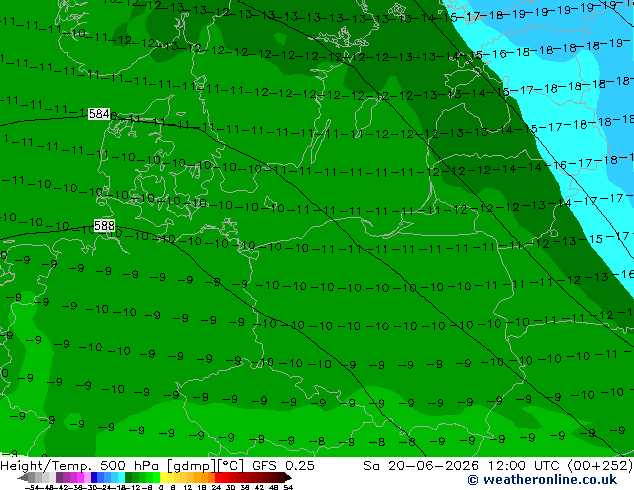
Task: Select the yellow swatch in the temperature legend
Action: coord(164,477)
